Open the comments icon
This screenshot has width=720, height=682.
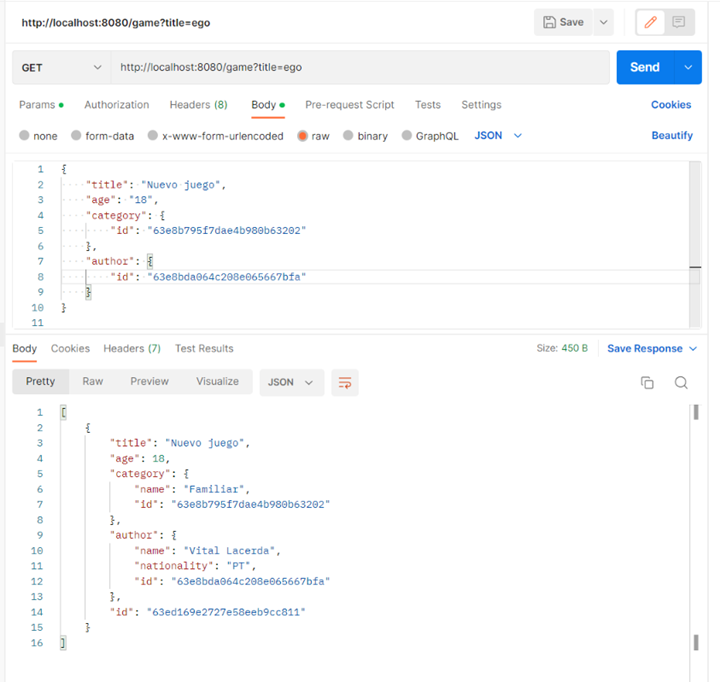point(679,22)
